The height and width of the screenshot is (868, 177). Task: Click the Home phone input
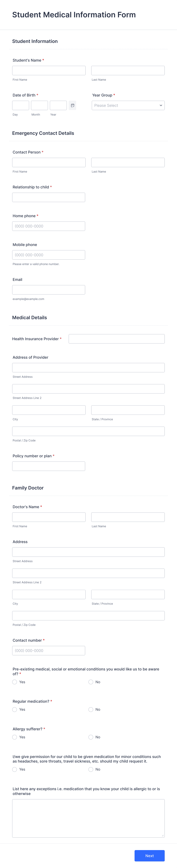coord(49,226)
